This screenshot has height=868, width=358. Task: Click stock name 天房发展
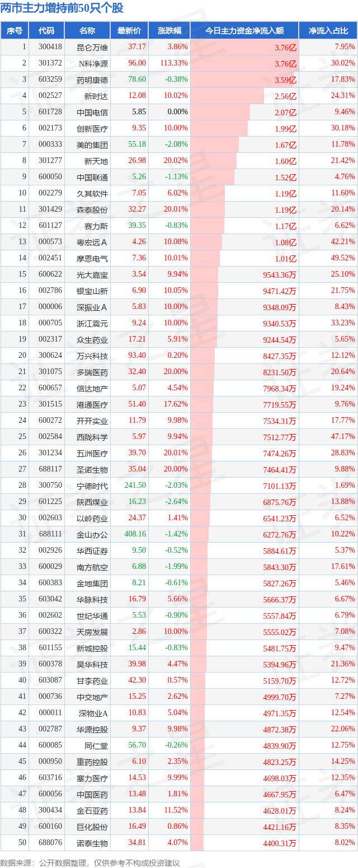(x=92, y=632)
